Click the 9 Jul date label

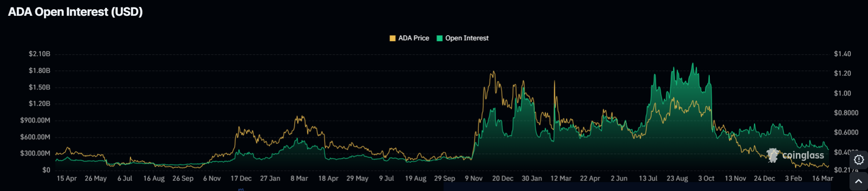tap(386, 178)
